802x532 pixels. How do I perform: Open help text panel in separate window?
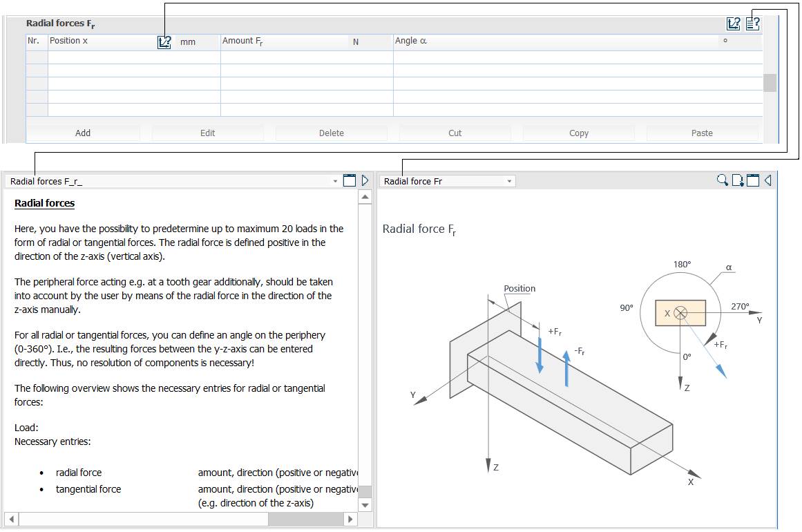350,180
